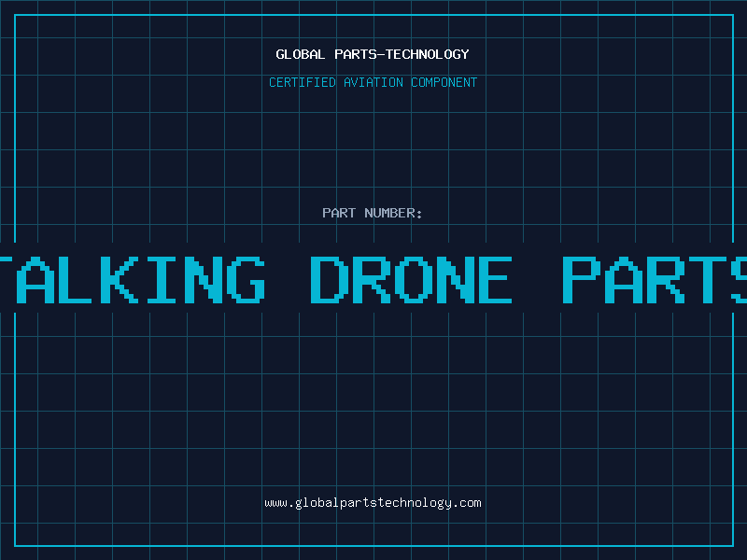747x560 pixels.
Task: Click the GLOBAL PARTS-TECHNOLOGY header title
Action: click(373, 54)
